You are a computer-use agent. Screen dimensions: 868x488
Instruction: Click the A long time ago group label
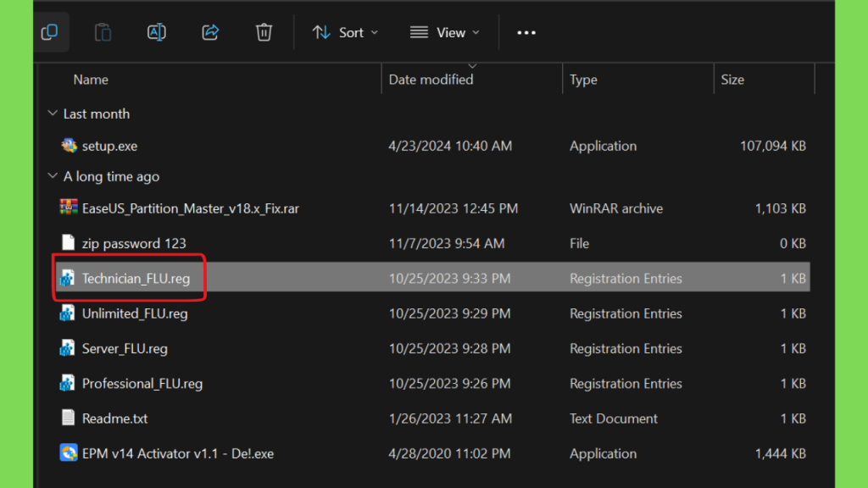[x=111, y=176]
